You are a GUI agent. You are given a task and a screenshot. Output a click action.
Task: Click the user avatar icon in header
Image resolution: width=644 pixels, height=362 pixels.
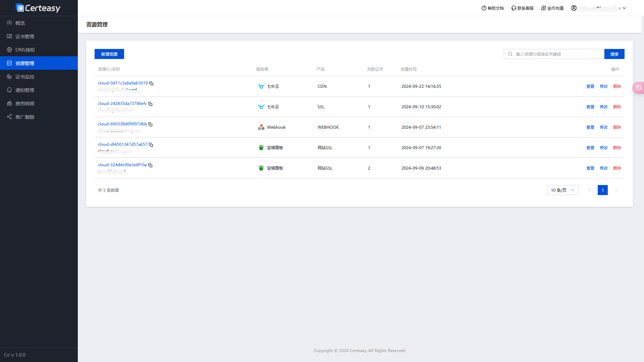(x=574, y=8)
